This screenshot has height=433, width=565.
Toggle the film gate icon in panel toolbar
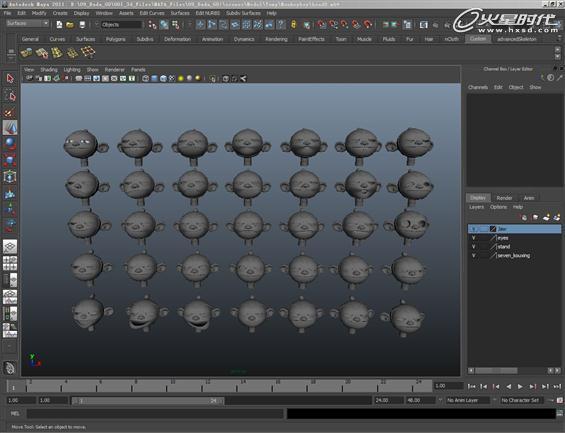point(88,78)
